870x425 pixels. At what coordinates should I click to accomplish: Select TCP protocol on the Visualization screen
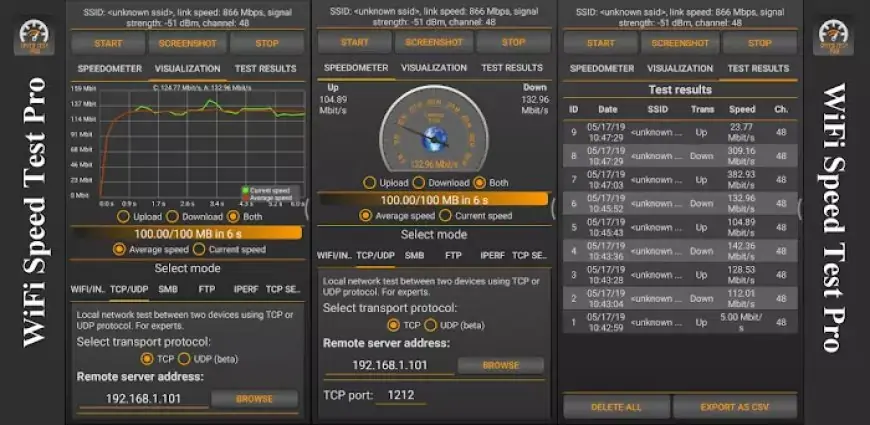158,359
